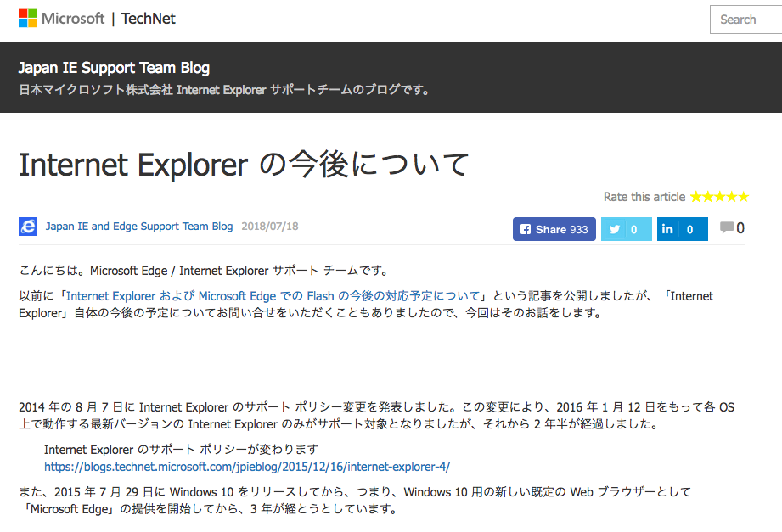The height and width of the screenshot is (532, 782).
Task: Open the comments speech bubble icon
Action: [x=727, y=228]
